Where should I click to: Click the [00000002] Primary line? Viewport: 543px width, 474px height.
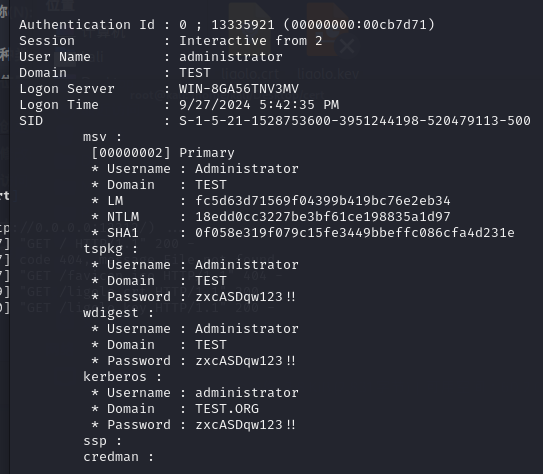(x=163, y=153)
